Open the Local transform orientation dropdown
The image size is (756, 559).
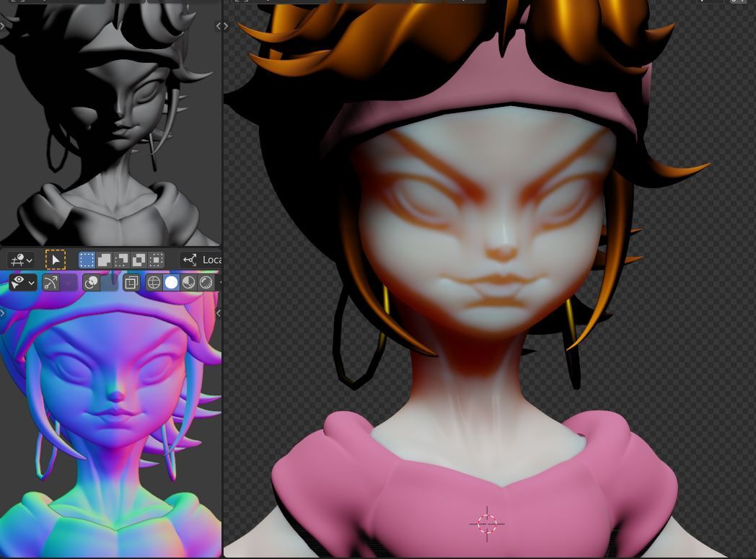click(201, 260)
